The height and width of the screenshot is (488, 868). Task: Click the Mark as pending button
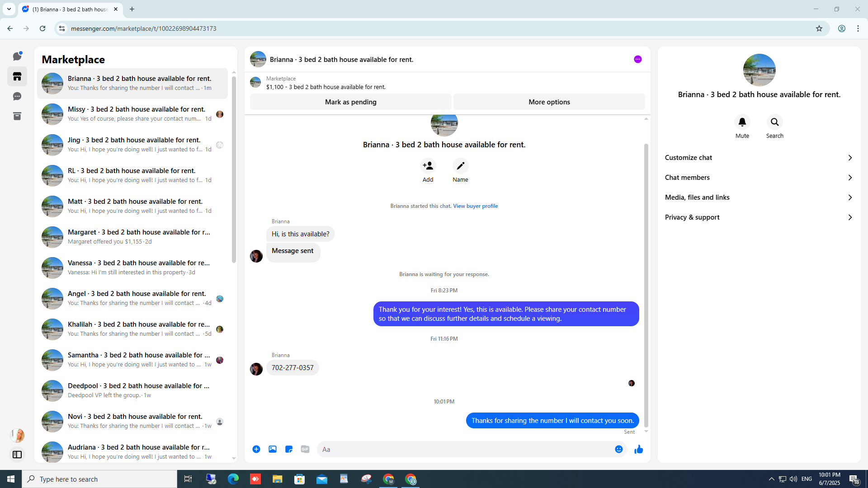[x=350, y=102]
